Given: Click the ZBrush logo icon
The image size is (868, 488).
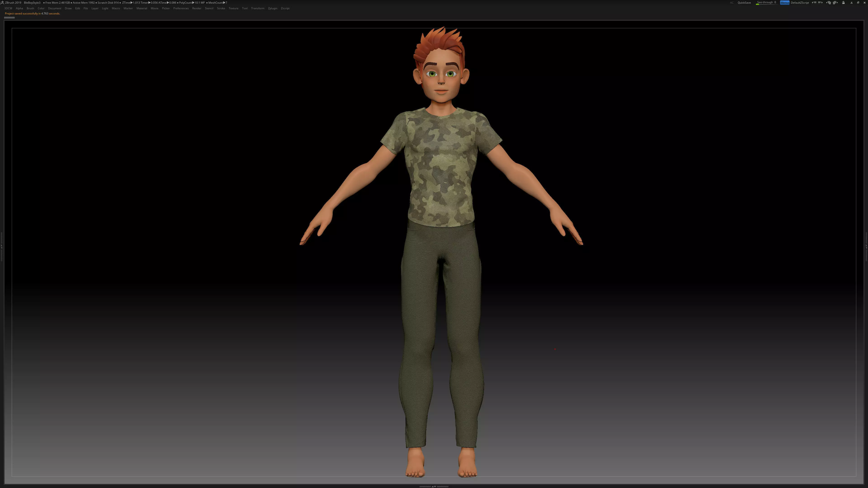Looking at the screenshot, I should point(2,2).
